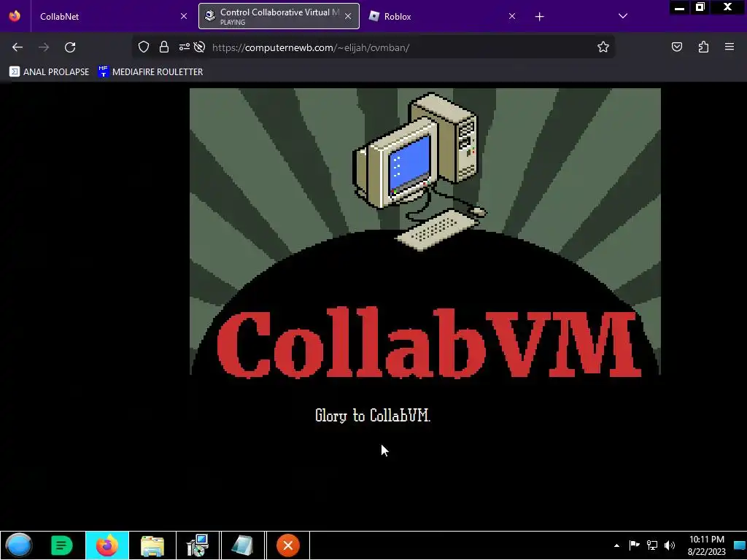The height and width of the screenshot is (560, 747).
Task: Minimize the Firefox window
Action: click(679, 7)
